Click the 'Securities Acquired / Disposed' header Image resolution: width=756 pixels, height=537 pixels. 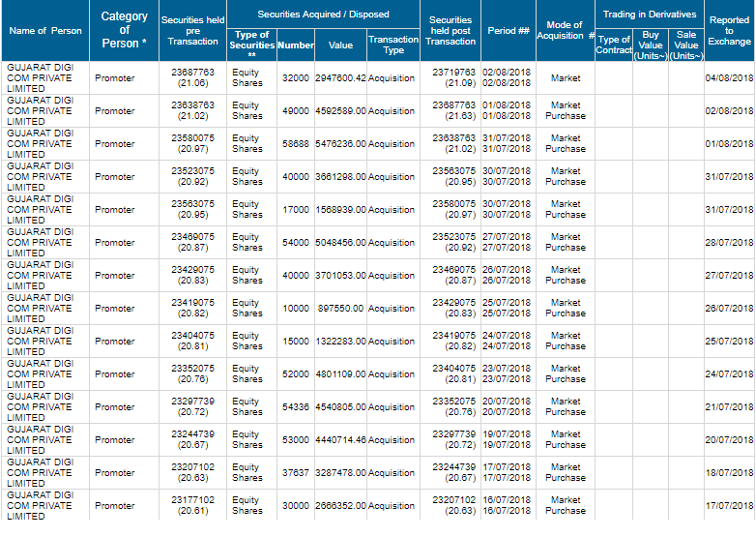point(323,15)
